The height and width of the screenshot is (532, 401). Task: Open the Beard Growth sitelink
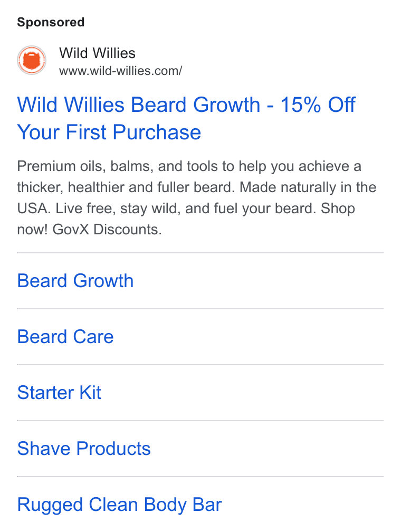[75, 281]
